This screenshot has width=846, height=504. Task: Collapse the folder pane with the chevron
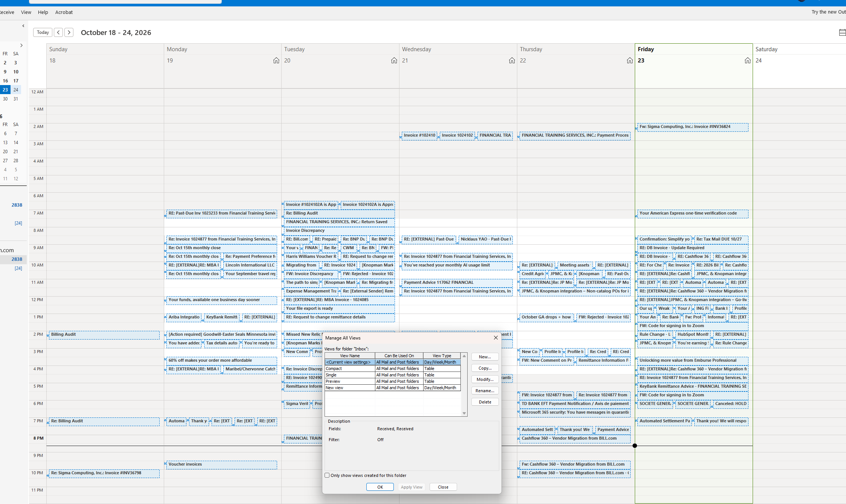click(23, 26)
